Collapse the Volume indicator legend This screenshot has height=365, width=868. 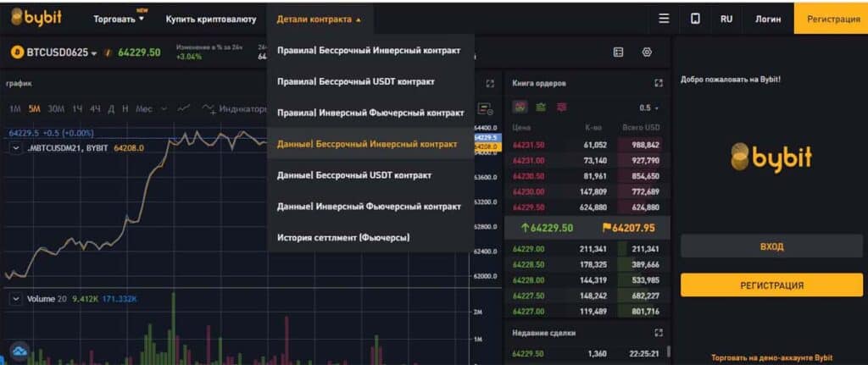pyautogui.click(x=16, y=298)
